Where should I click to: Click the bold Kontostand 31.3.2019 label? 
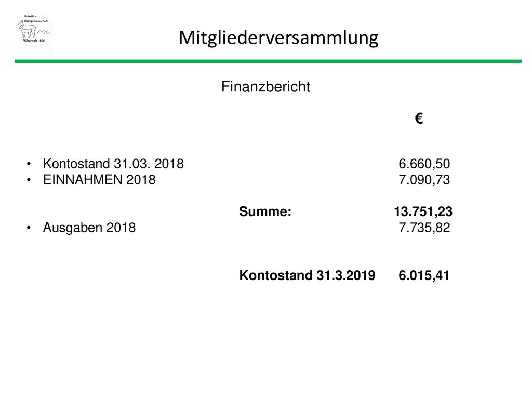[308, 275]
